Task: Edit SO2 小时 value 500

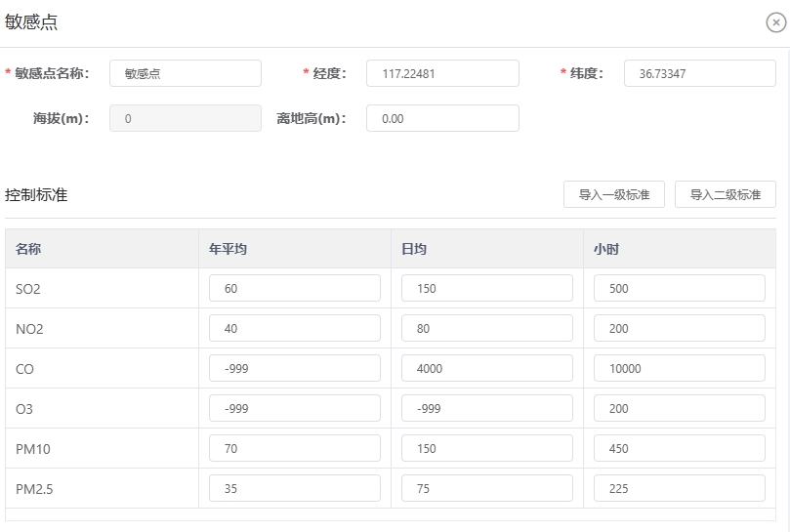Action: (679, 288)
